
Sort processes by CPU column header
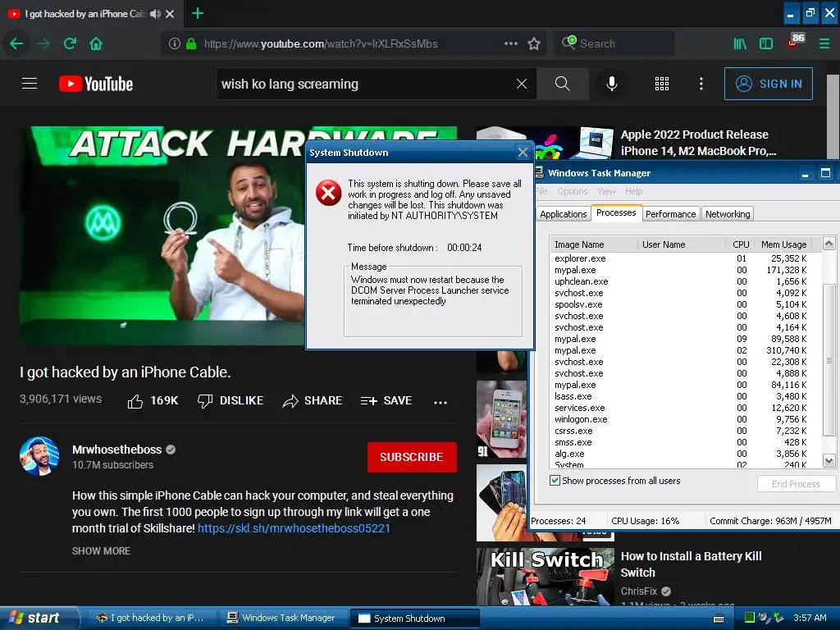pyautogui.click(x=739, y=244)
